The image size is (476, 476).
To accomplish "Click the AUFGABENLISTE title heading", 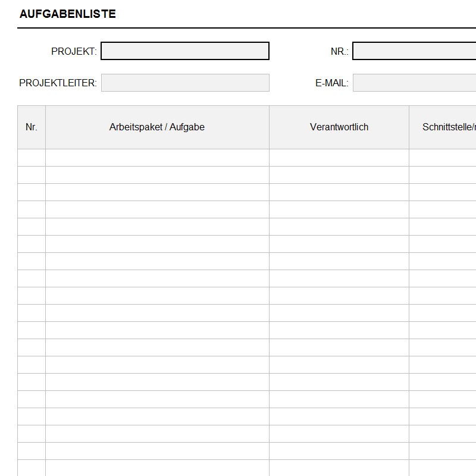I will pyautogui.click(x=67, y=14).
